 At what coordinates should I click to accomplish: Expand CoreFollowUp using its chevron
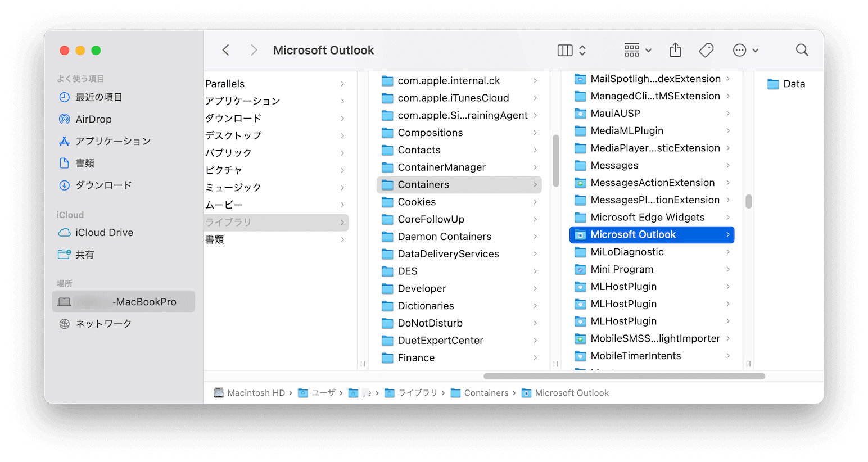pos(535,219)
